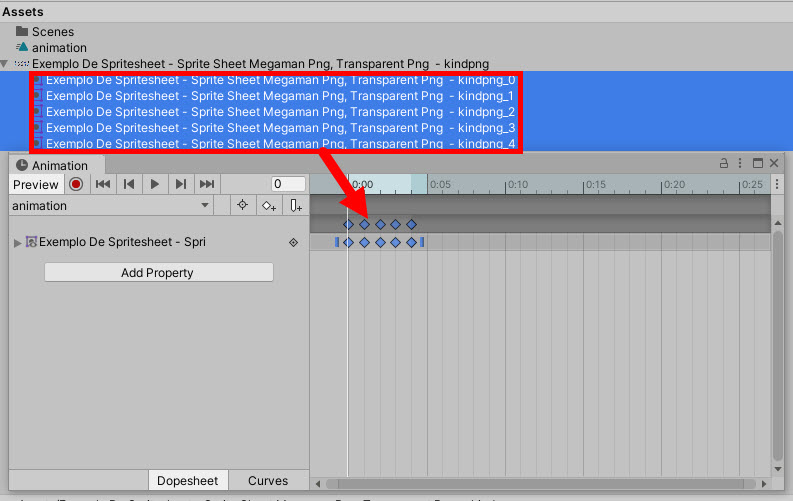
Task: Jump to previous keyframe
Action: pos(129,184)
